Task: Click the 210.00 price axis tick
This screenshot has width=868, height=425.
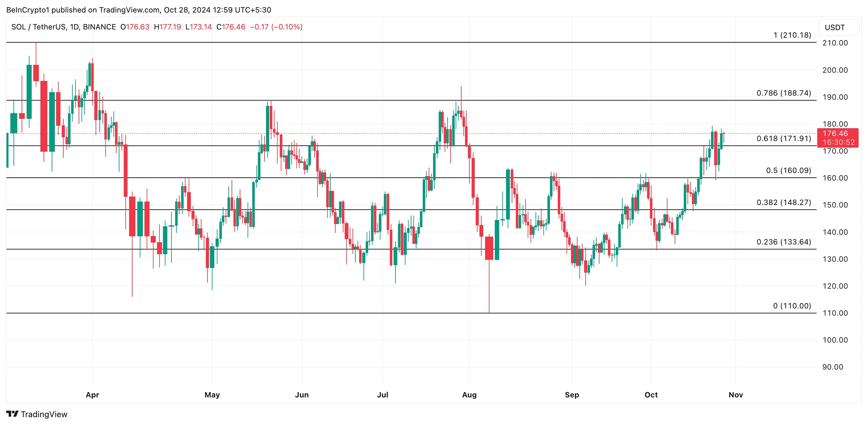Action: click(x=835, y=43)
